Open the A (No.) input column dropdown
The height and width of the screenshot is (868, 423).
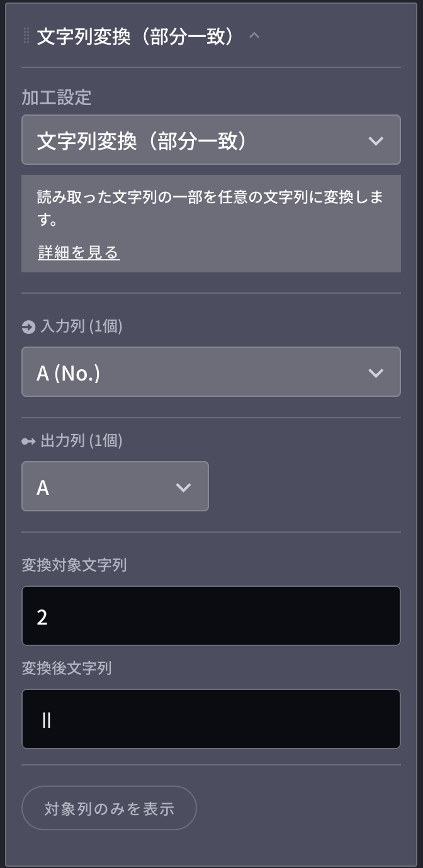pos(211,372)
